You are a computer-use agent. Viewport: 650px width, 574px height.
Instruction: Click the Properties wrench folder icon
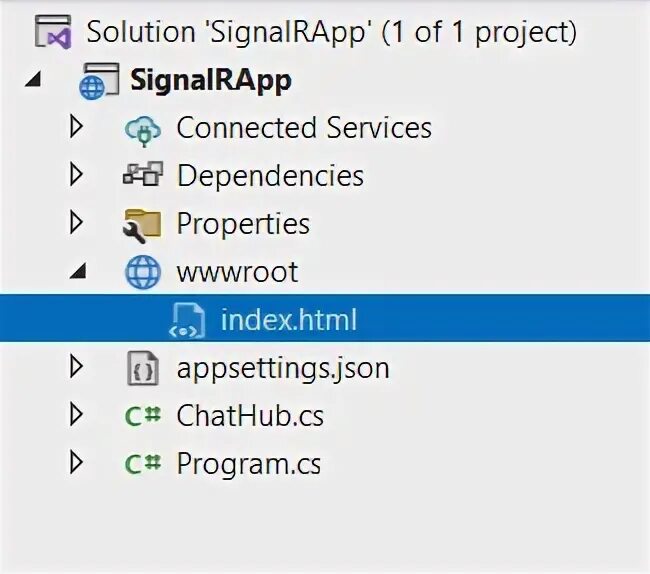(x=142, y=225)
